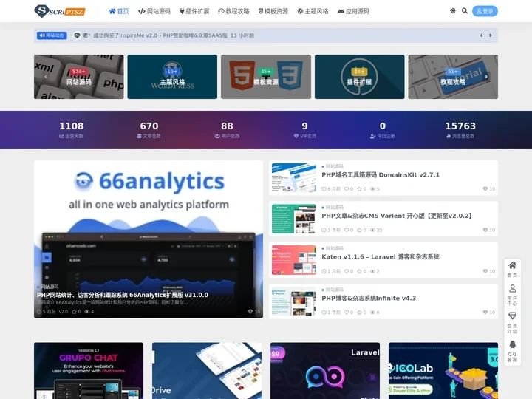Open the ICOLab product card

(443, 370)
